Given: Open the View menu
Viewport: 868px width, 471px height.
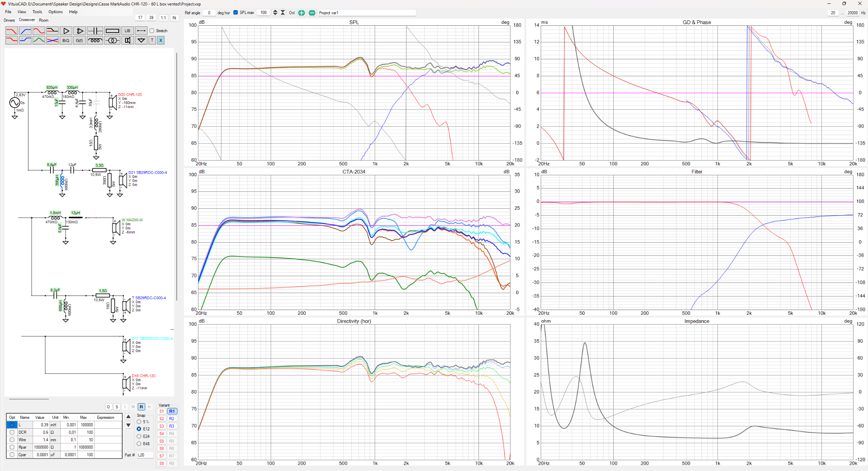Looking at the screenshot, I should [x=22, y=12].
